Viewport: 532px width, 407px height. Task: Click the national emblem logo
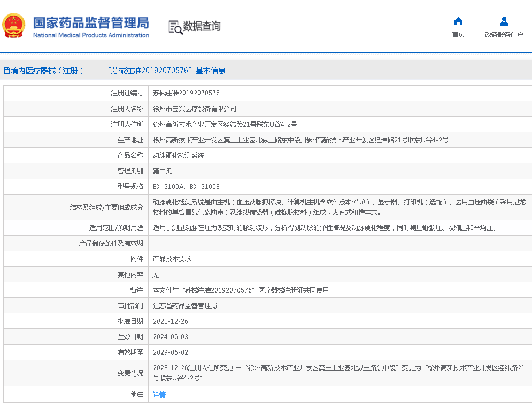point(14,26)
